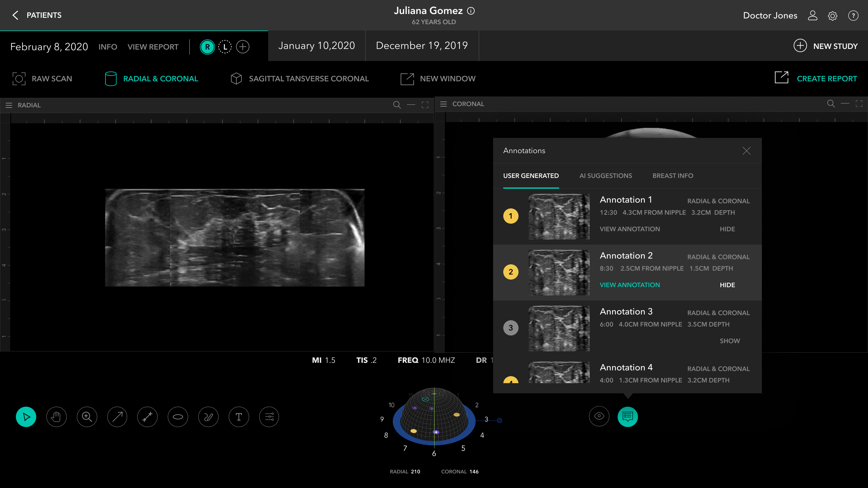
Task: Switch to left breast L toggle
Action: (225, 47)
